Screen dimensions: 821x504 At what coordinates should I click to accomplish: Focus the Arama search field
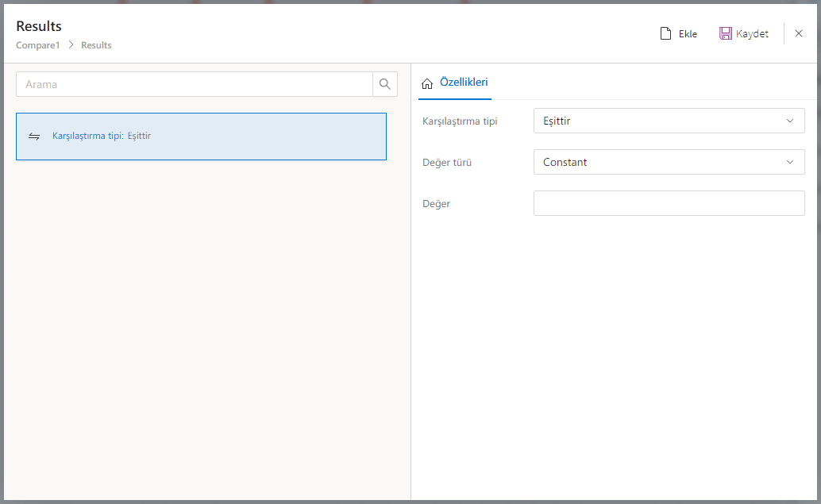coord(195,84)
